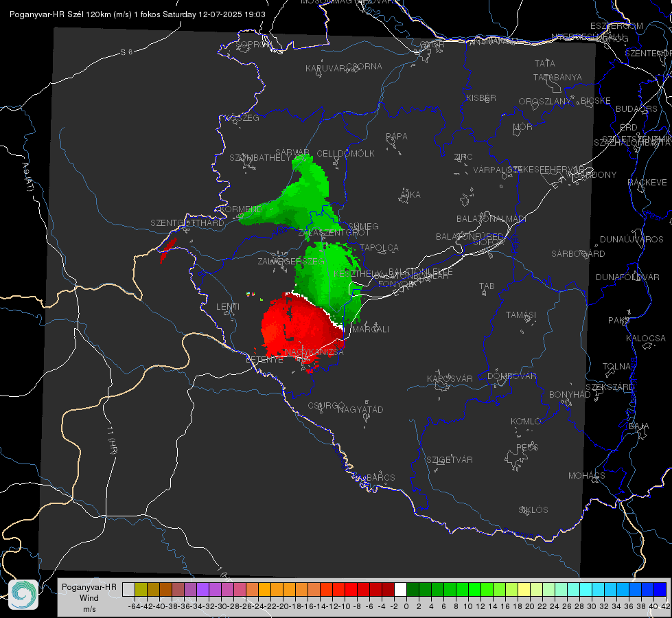Select the TATA city label
672x618 pixels.
pos(545,63)
